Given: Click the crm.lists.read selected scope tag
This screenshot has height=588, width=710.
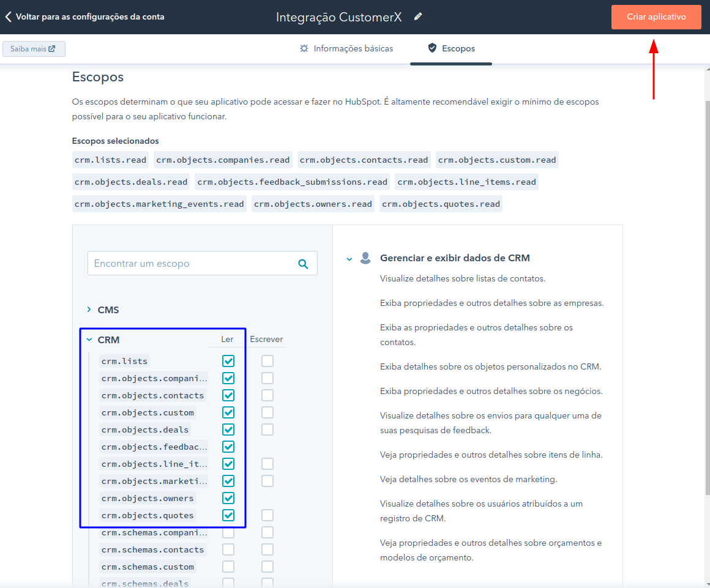Looking at the screenshot, I should tap(111, 160).
